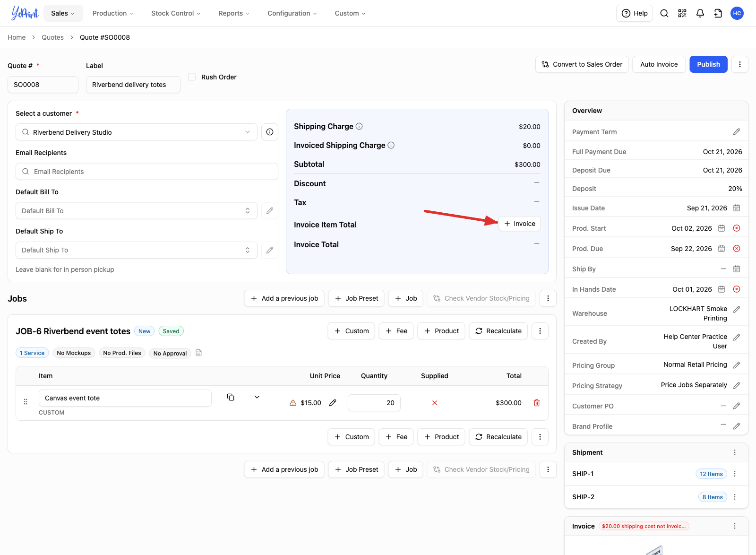756x555 pixels.
Task: Clear the In Hands Date value
Action: click(737, 289)
